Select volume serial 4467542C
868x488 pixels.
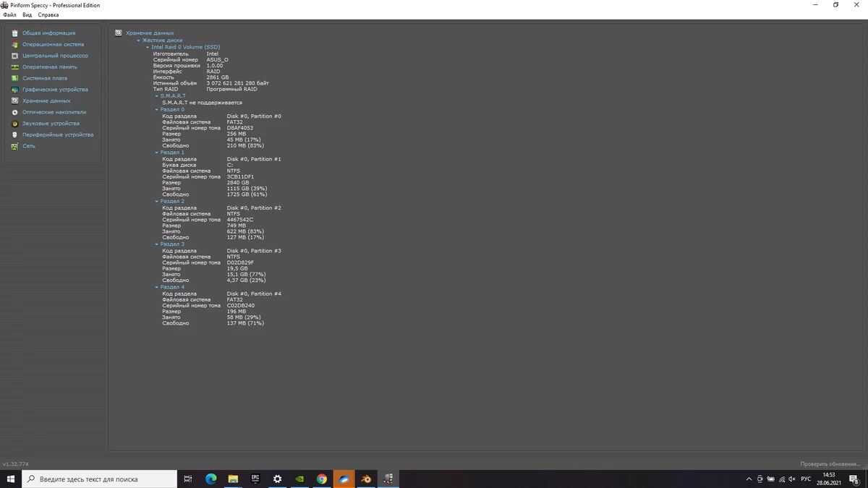point(240,220)
